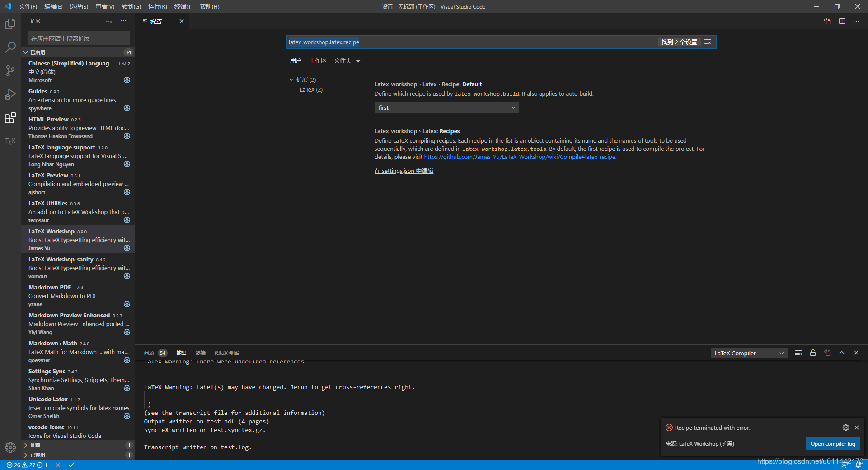868x470 pixels.
Task: Click the extensions marketplace search box
Action: tap(79, 38)
